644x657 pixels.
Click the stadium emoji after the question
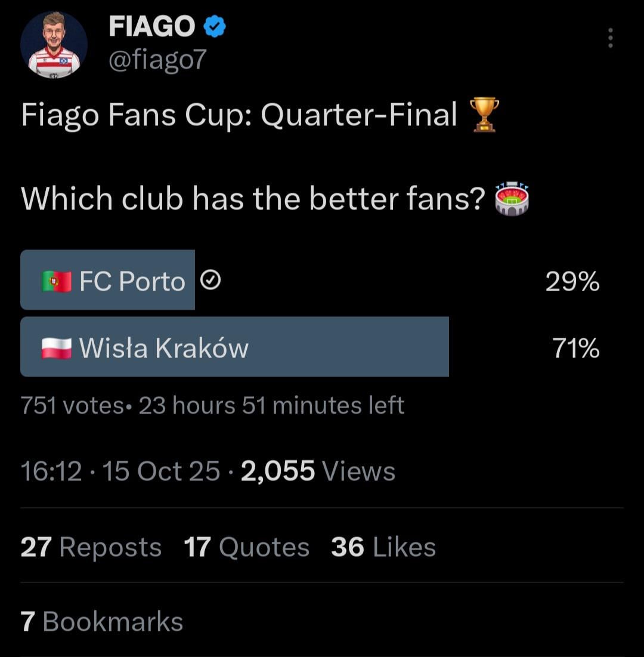point(512,199)
